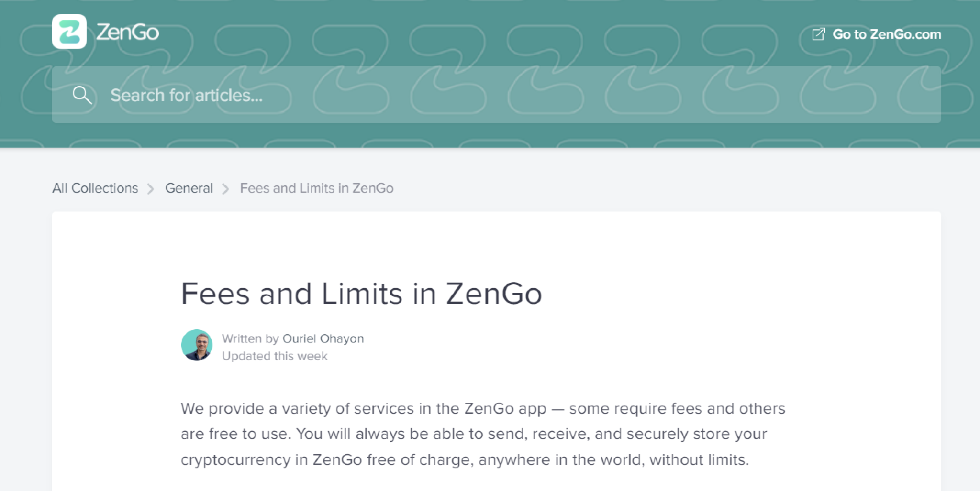Go to ZenGo.com
Image resolution: width=980 pixels, height=491 pixels.
click(x=886, y=33)
